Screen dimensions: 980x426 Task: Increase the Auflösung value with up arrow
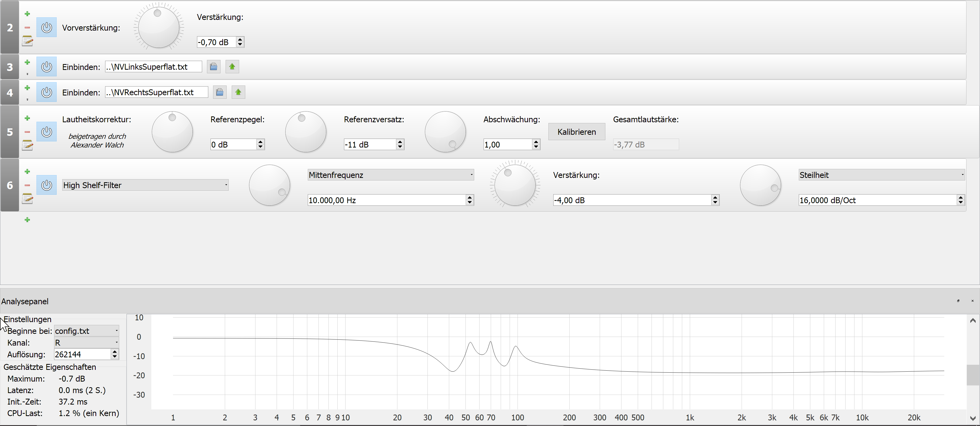pos(115,352)
